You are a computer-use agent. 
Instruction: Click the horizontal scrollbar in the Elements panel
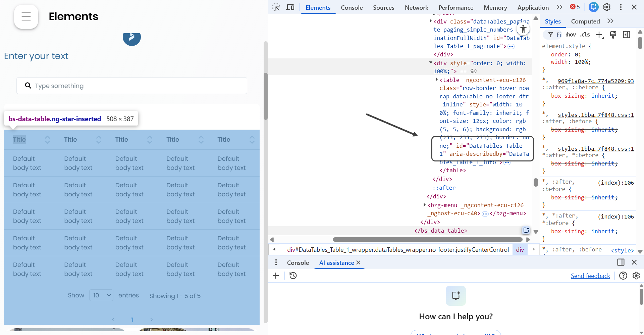[x=427, y=240]
